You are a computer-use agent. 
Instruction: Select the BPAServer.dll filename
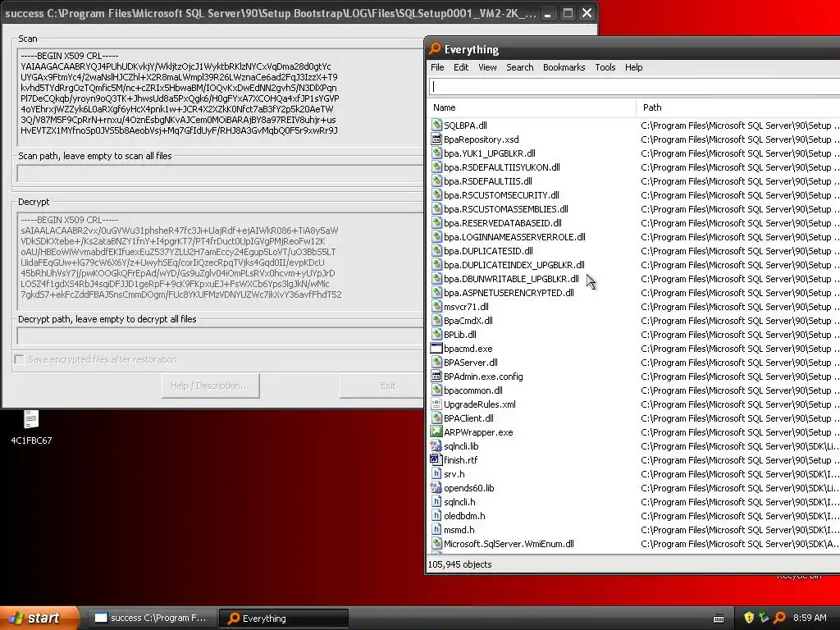click(x=470, y=362)
